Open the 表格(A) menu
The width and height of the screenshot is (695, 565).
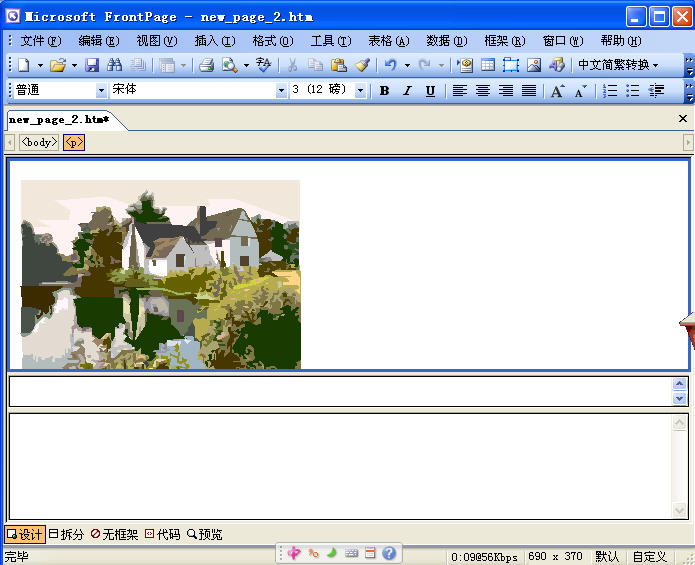(x=389, y=41)
